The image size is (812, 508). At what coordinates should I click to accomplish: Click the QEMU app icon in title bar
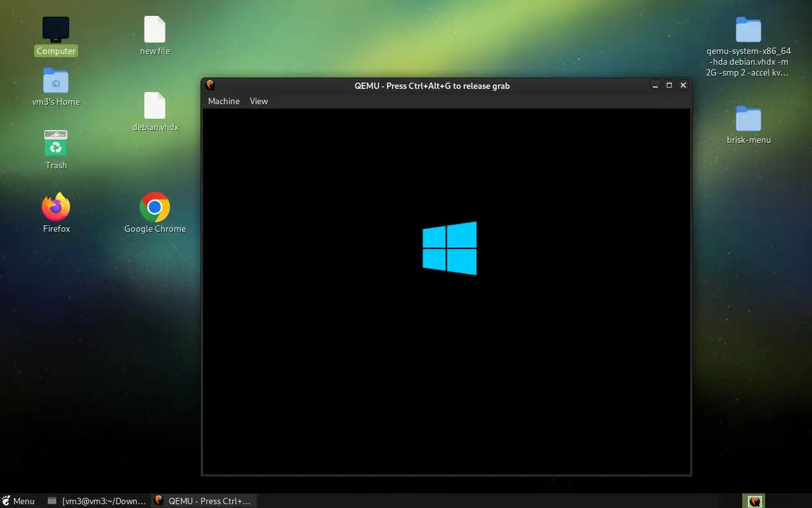[210, 85]
